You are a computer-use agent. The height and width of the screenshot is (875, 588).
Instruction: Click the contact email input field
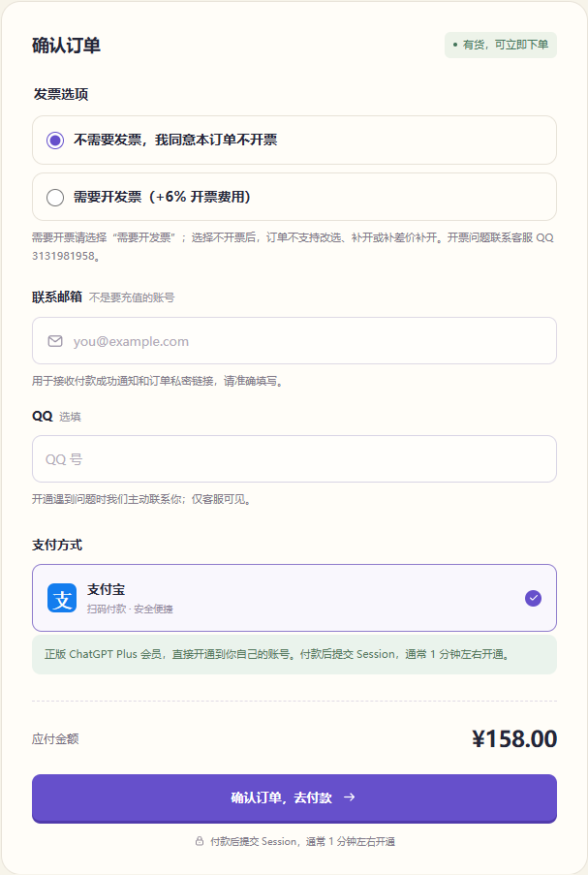pos(294,341)
